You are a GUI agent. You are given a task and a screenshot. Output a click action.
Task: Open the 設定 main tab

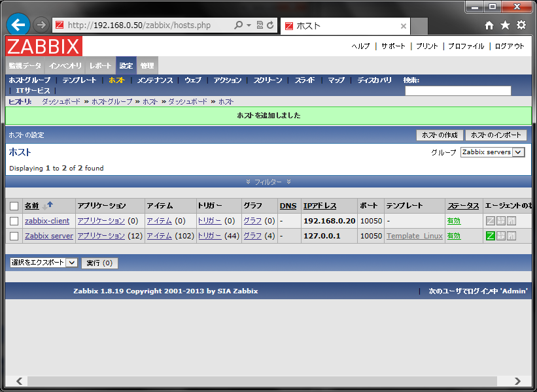pyautogui.click(x=126, y=66)
